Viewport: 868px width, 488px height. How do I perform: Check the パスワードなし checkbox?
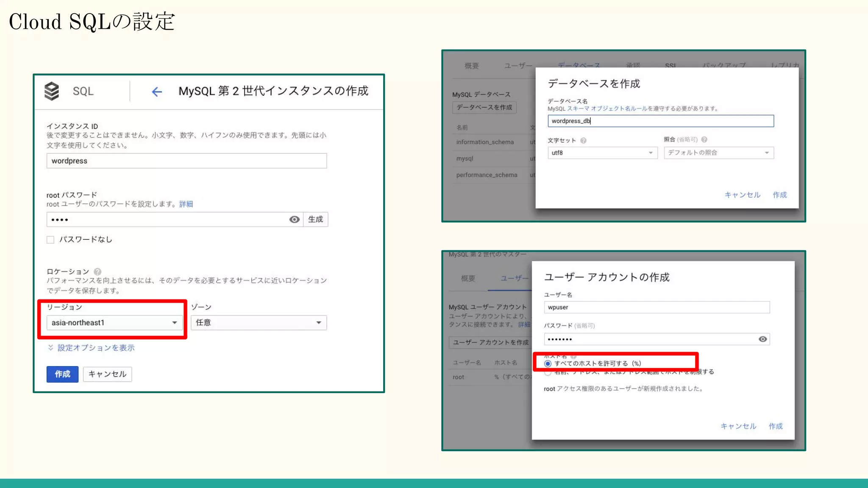50,240
